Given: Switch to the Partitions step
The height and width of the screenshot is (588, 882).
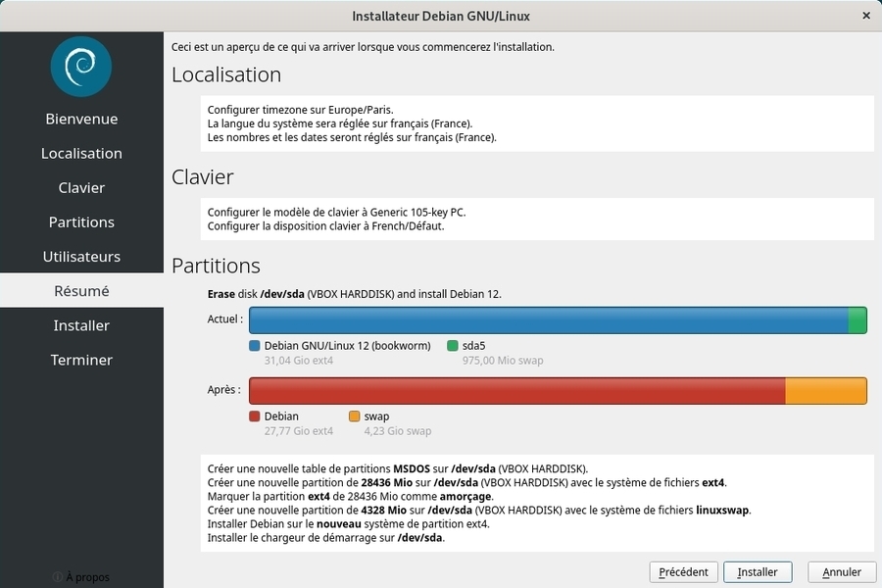Looking at the screenshot, I should tap(81, 222).
